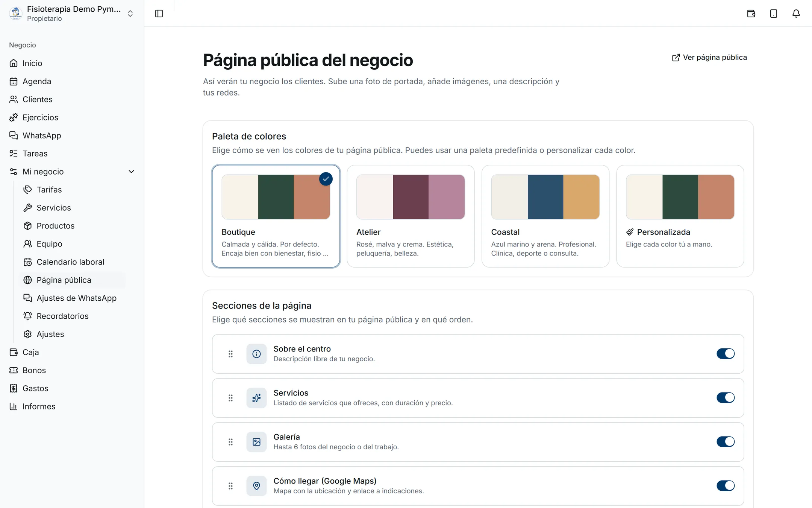Image resolution: width=812 pixels, height=508 pixels.
Task: Click the Equipo team icon
Action: (x=27, y=244)
